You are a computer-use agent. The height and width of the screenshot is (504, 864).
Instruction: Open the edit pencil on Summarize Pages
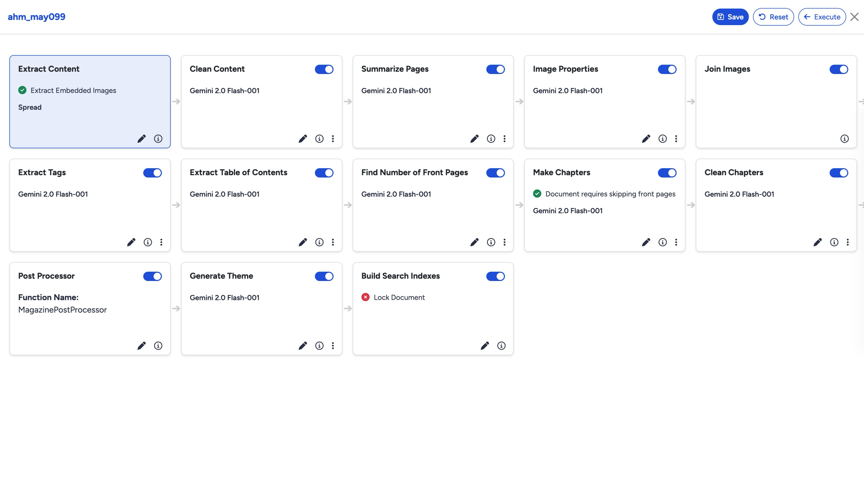click(475, 138)
